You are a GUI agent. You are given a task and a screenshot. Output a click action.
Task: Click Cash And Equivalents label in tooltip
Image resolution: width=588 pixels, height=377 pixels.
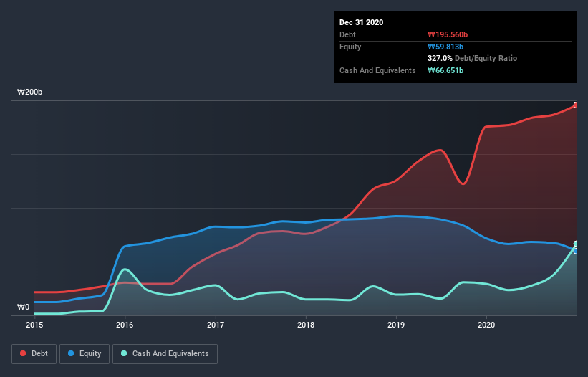[x=377, y=70]
